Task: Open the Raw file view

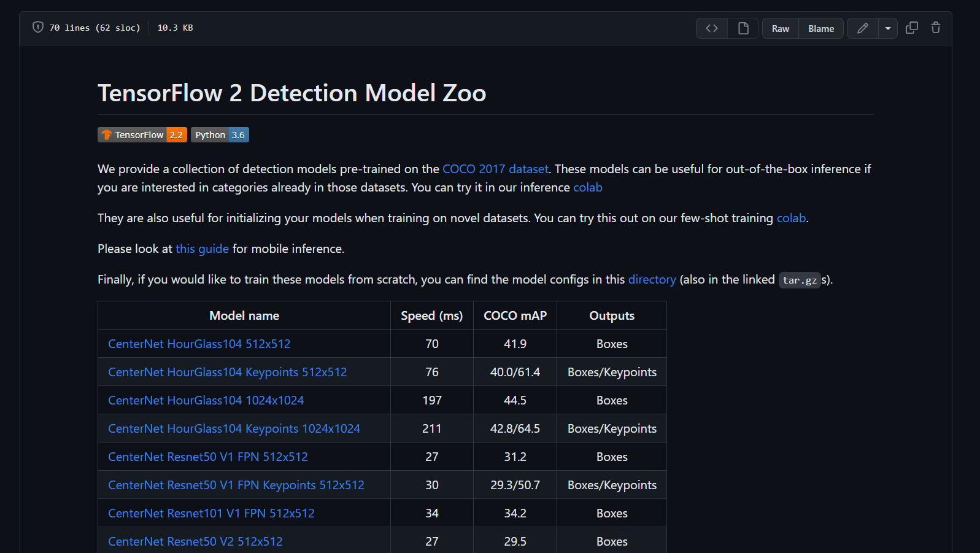Action: coord(780,28)
